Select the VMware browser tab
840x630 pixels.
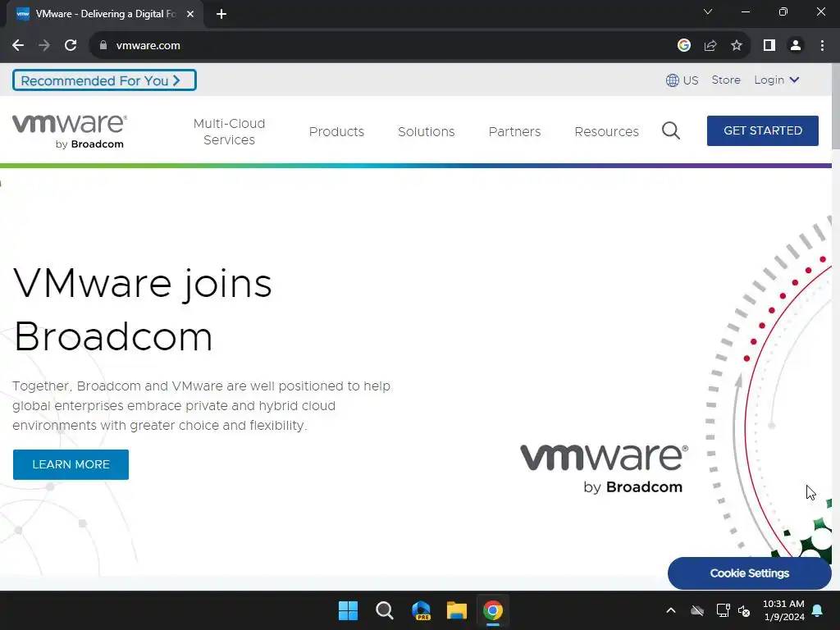104,14
